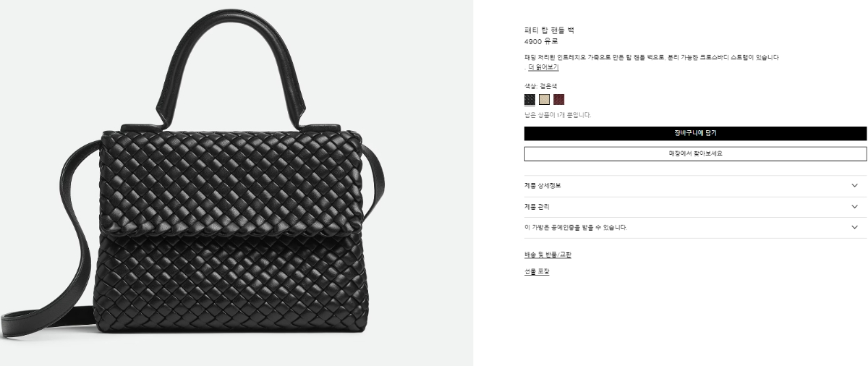Click the chevron arrow on the 공예인증 row
868x366 pixels.
point(855,227)
